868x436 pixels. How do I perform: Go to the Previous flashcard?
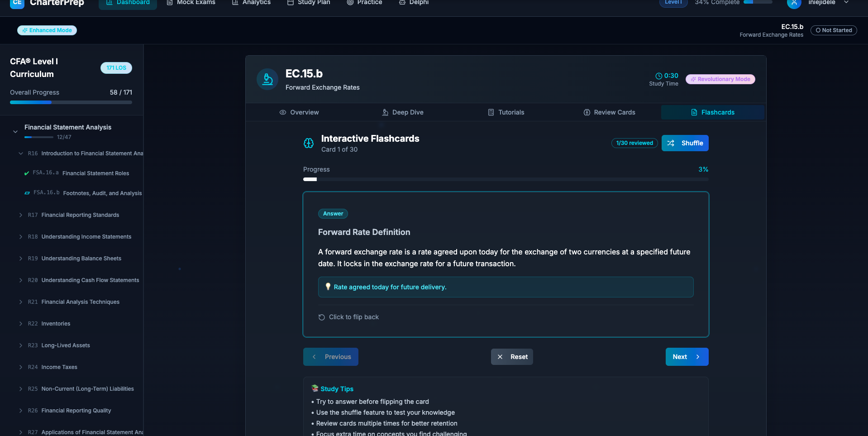[331, 357]
